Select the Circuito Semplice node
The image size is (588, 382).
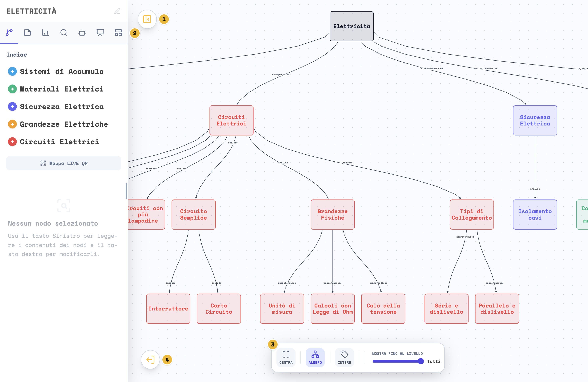193,214
